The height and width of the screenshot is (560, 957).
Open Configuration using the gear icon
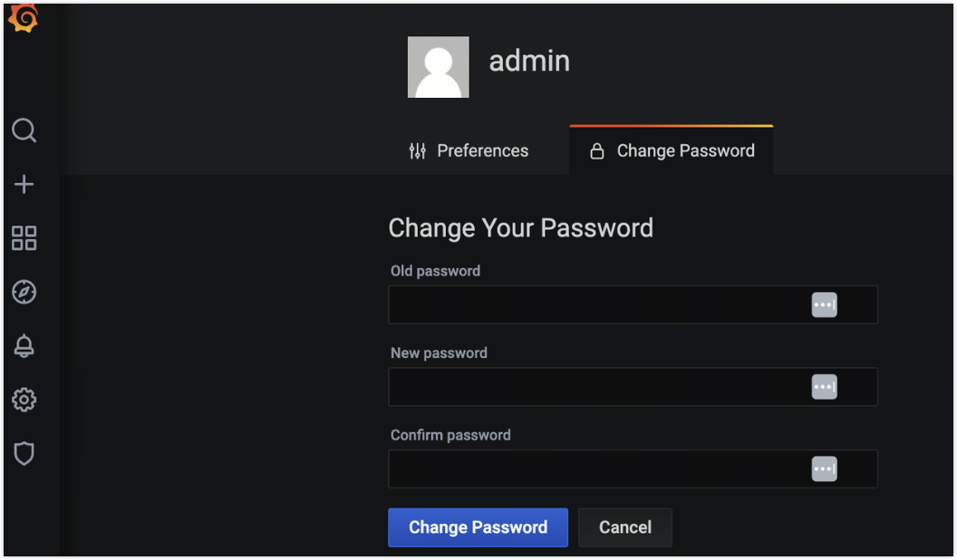[24, 400]
